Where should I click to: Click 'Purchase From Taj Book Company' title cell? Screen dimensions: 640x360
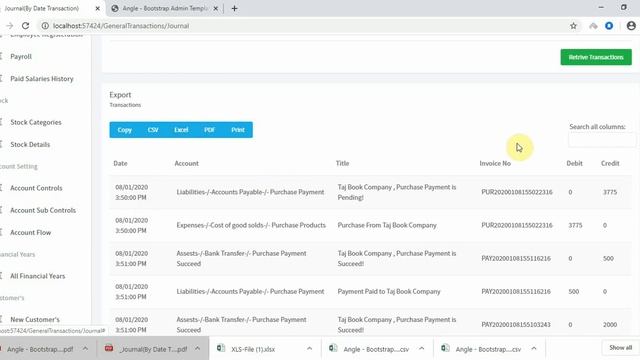coord(387,225)
